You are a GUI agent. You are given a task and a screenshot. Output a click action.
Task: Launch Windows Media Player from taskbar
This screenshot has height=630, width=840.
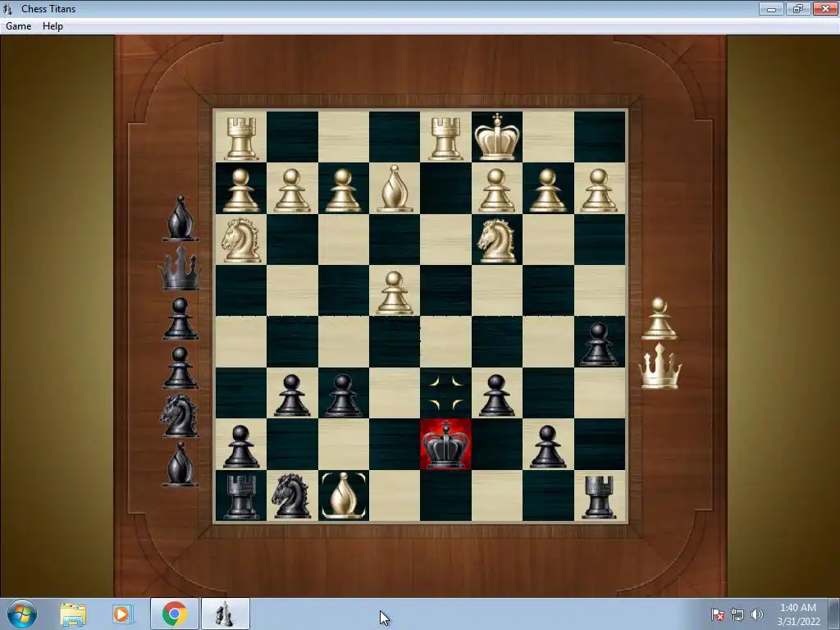pyautogui.click(x=121, y=614)
